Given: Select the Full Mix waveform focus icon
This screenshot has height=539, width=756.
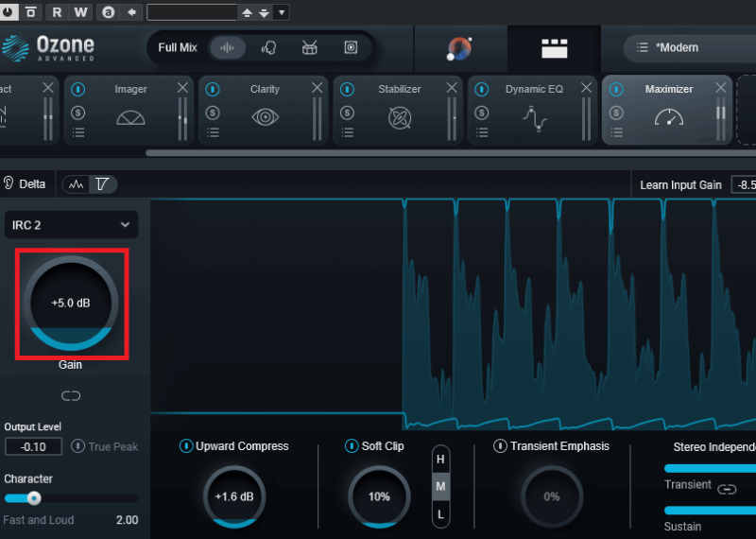Looking at the screenshot, I should point(227,48).
